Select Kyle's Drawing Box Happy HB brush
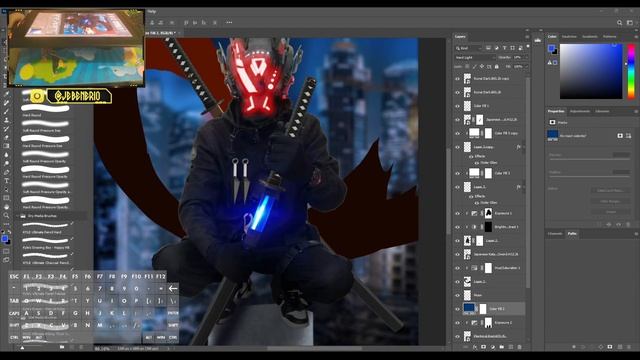The height and width of the screenshot is (360, 640). pos(46,242)
